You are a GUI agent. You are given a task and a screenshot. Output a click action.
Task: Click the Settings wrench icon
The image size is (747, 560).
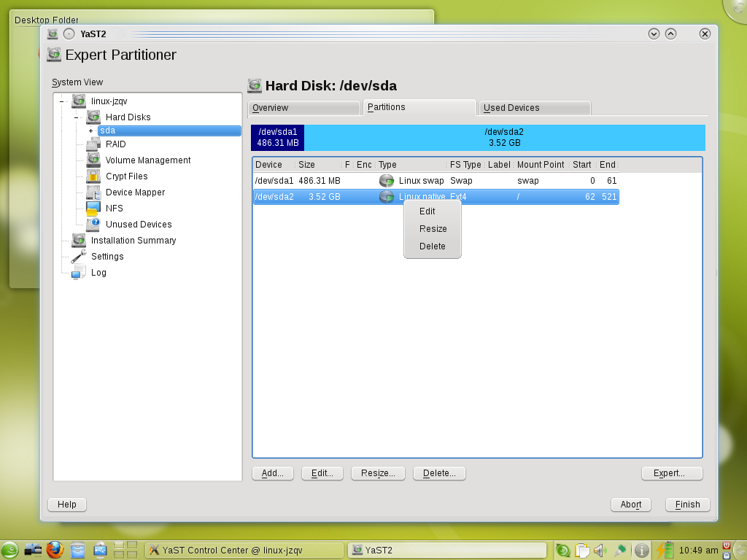click(x=79, y=256)
